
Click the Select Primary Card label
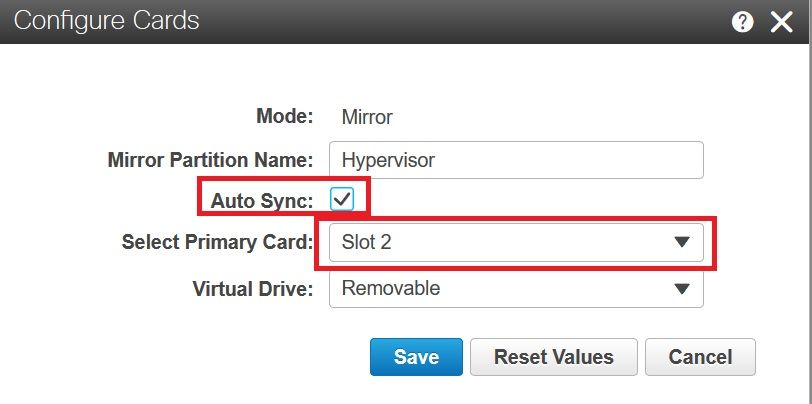click(217, 242)
